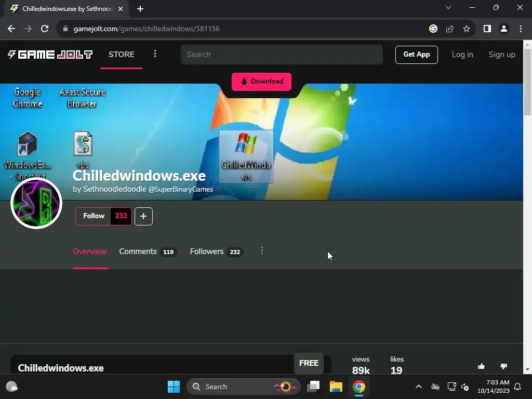Select the Overview tab
This screenshot has width=532, height=399.
pos(89,251)
